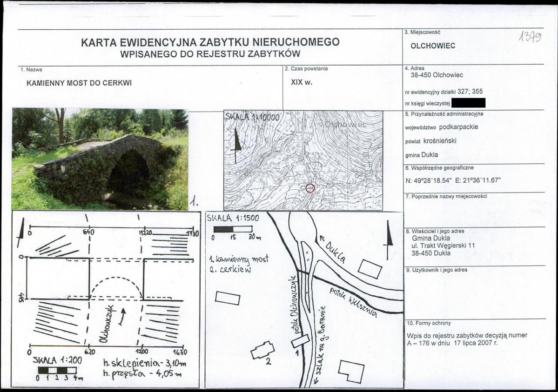Screen dimensions: 558x392
Task: Click the geographic coordinates line
Action: click(453, 180)
